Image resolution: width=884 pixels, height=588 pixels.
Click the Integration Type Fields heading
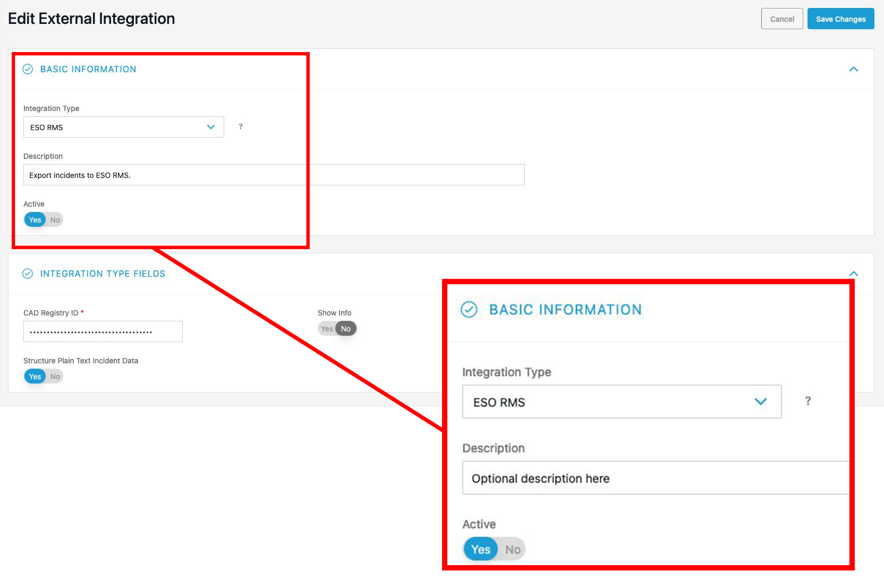(103, 274)
